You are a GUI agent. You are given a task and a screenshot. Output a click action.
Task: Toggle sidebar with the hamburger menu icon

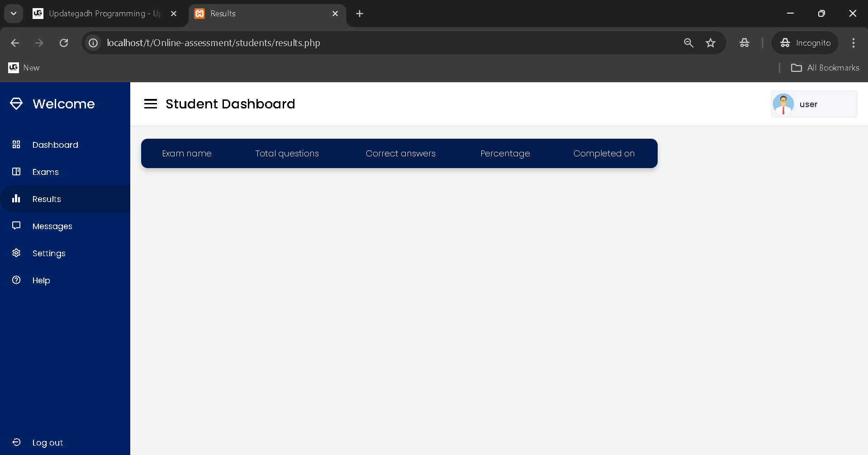click(151, 104)
